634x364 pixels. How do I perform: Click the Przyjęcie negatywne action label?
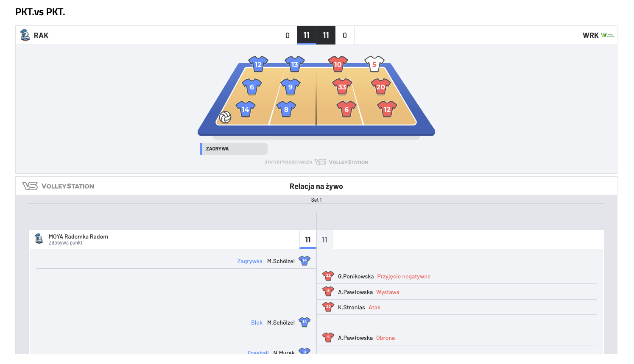pos(404,276)
